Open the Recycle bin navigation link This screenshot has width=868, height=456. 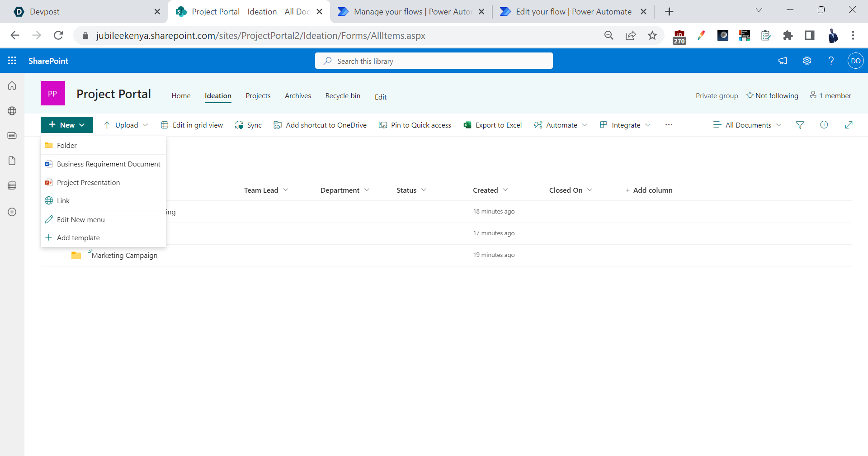343,95
